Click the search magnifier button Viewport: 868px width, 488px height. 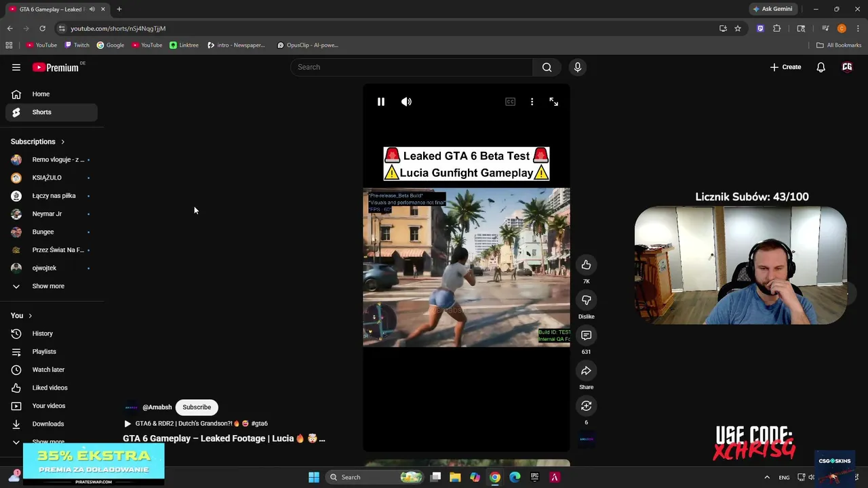(547, 67)
